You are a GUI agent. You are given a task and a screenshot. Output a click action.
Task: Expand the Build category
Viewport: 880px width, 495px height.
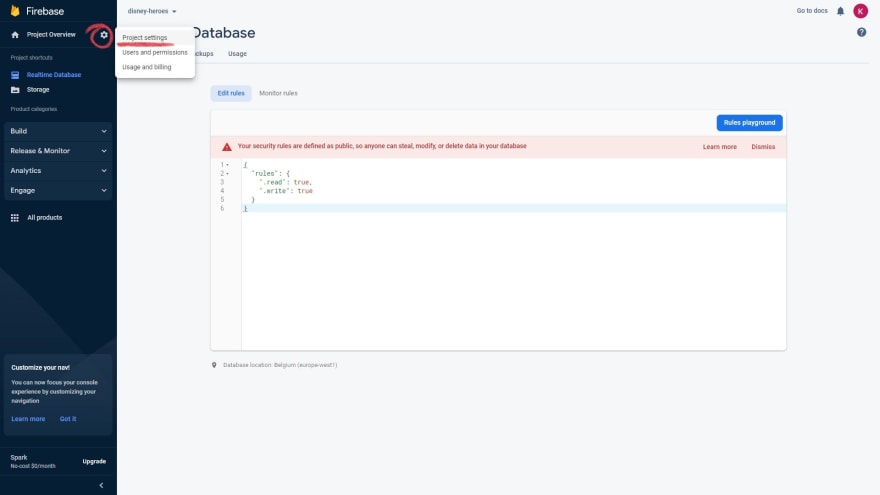click(58, 131)
